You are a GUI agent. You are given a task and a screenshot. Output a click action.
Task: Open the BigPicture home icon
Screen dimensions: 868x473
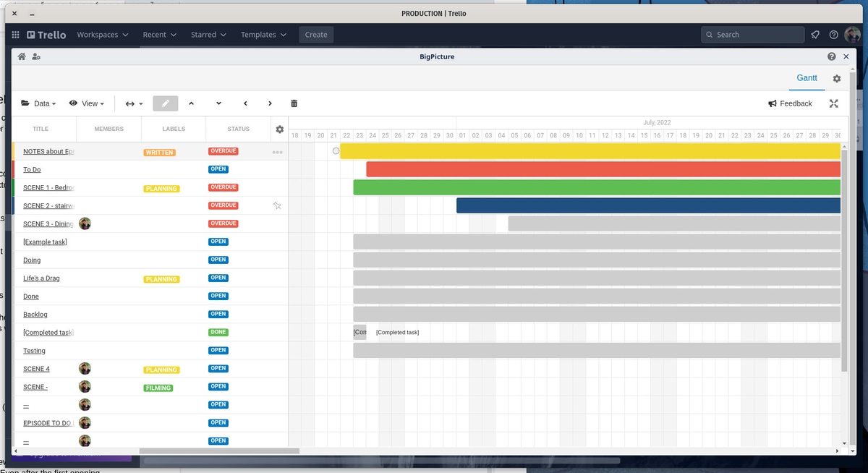21,56
